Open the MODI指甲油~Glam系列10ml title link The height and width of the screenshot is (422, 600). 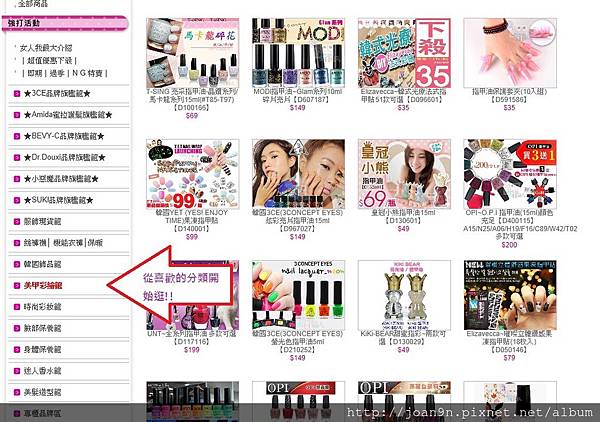pos(298,96)
